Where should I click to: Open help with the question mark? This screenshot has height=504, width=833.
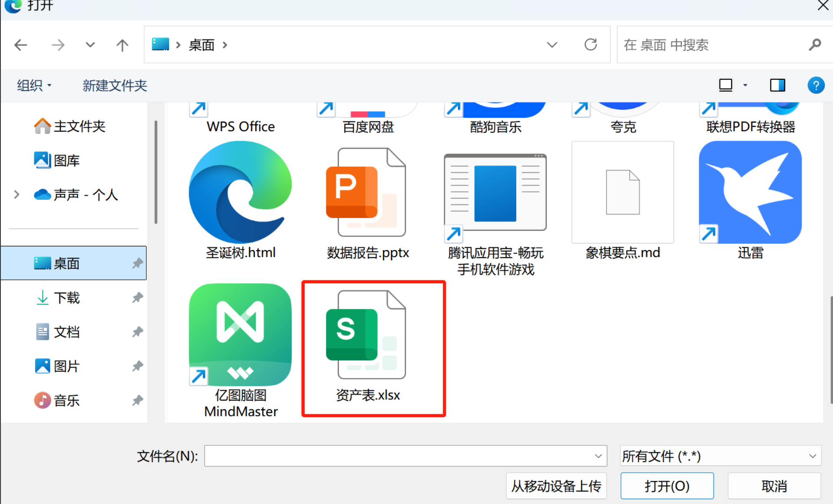pyautogui.click(x=816, y=85)
